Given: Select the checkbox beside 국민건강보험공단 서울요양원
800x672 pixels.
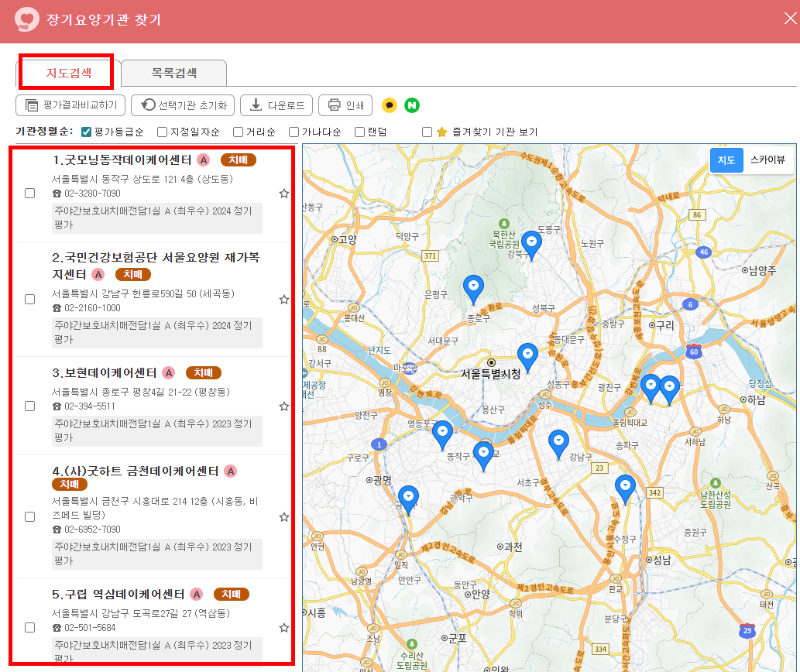Looking at the screenshot, I should click(x=30, y=299).
